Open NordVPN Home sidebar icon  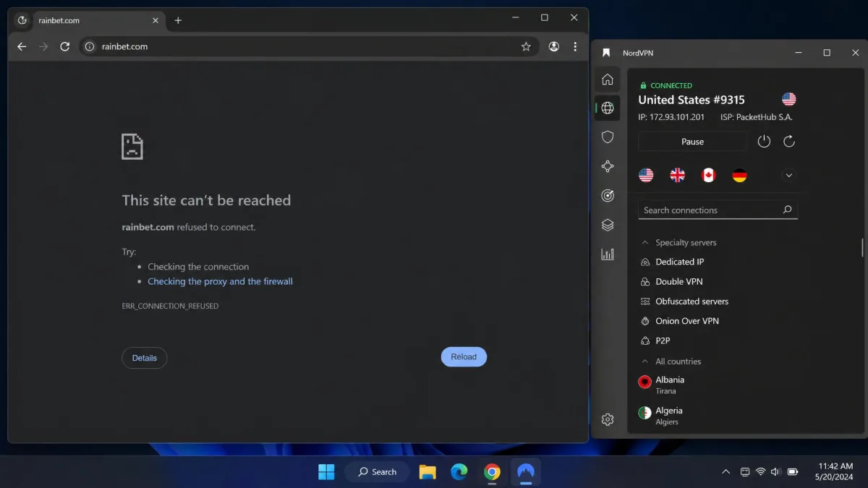pyautogui.click(x=608, y=80)
